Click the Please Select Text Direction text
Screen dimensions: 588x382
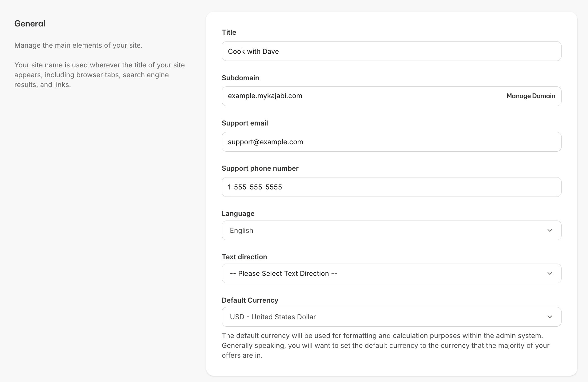tap(283, 273)
